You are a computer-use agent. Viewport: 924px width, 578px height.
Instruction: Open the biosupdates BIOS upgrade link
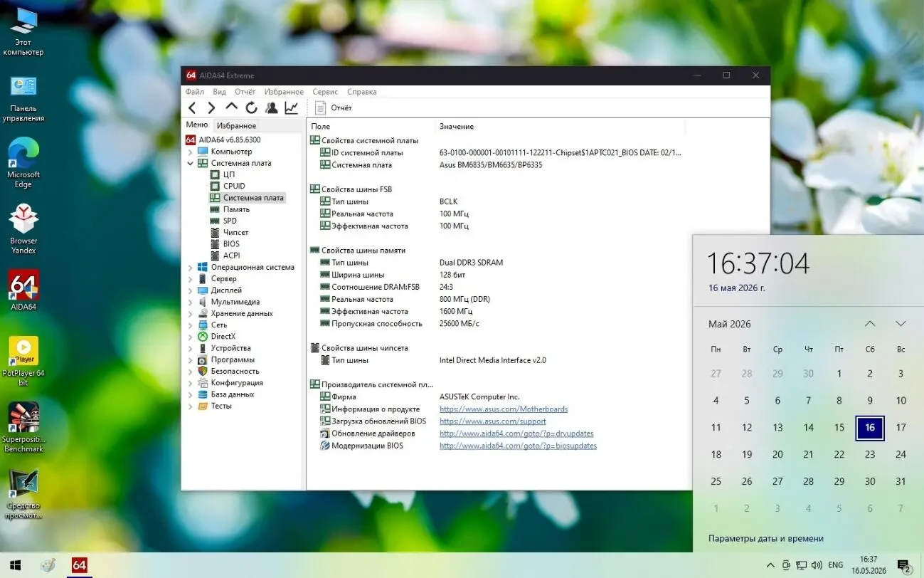[518, 446]
